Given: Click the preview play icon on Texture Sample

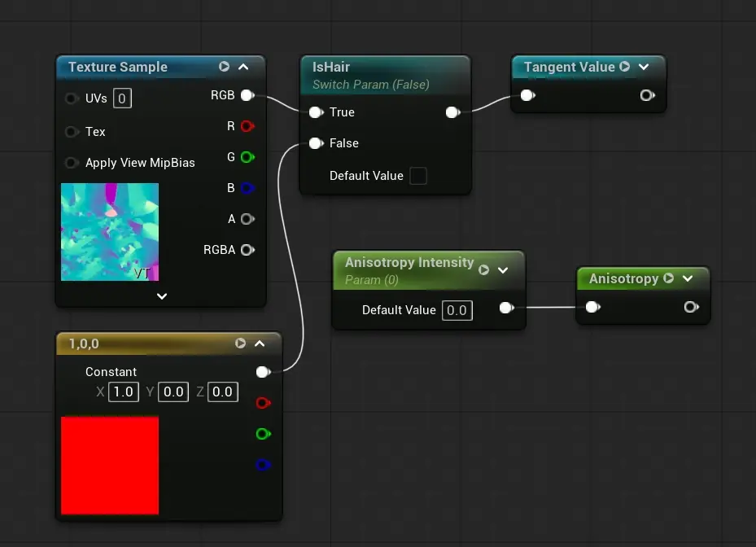Looking at the screenshot, I should pyautogui.click(x=225, y=67).
